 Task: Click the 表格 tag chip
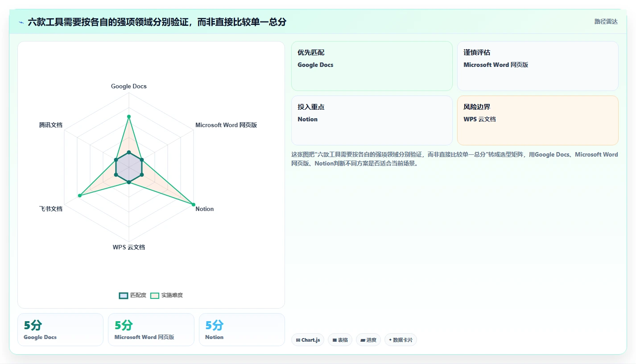click(x=340, y=340)
